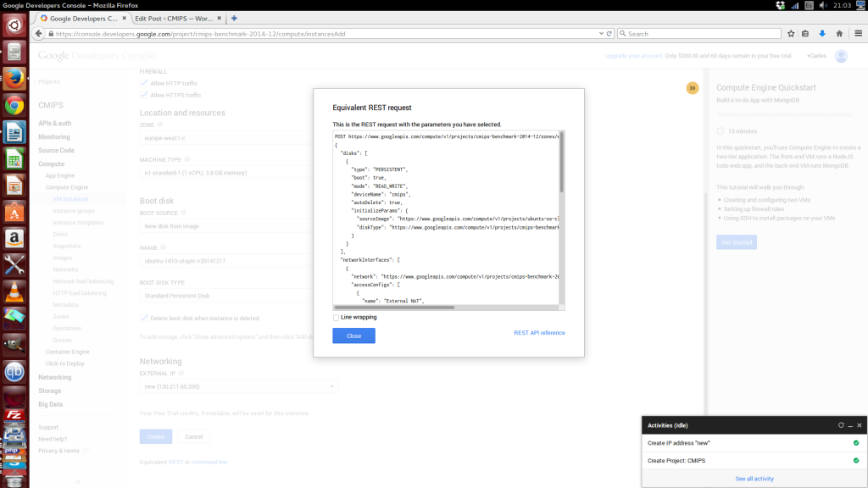868x488 pixels.
Task: Click the Firefox search field
Action: (699, 34)
